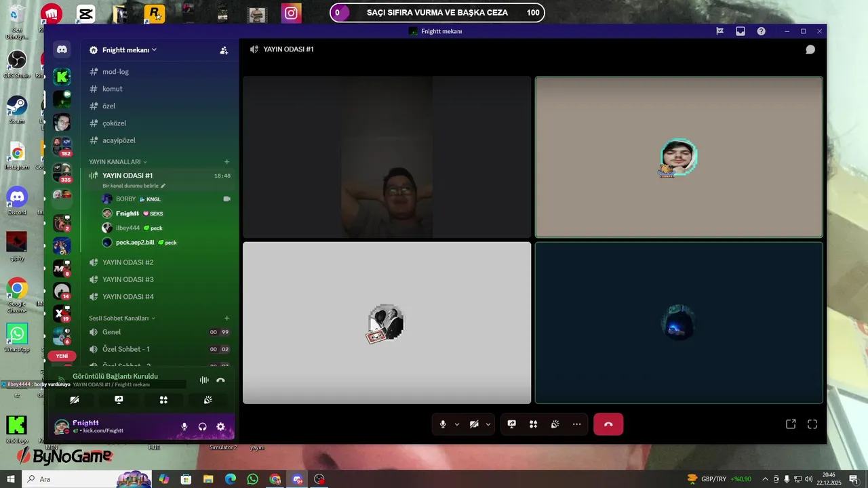Open Discord direct messages home icon

pyautogui.click(x=62, y=49)
